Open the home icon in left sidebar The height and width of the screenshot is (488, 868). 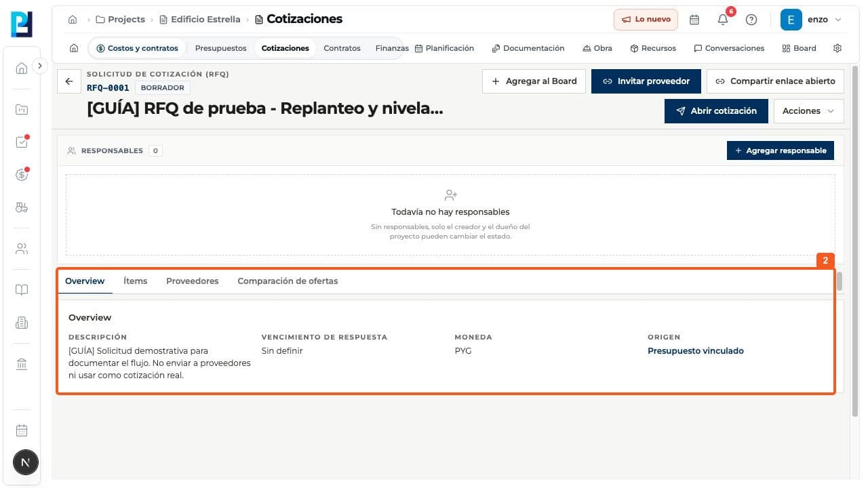click(22, 68)
